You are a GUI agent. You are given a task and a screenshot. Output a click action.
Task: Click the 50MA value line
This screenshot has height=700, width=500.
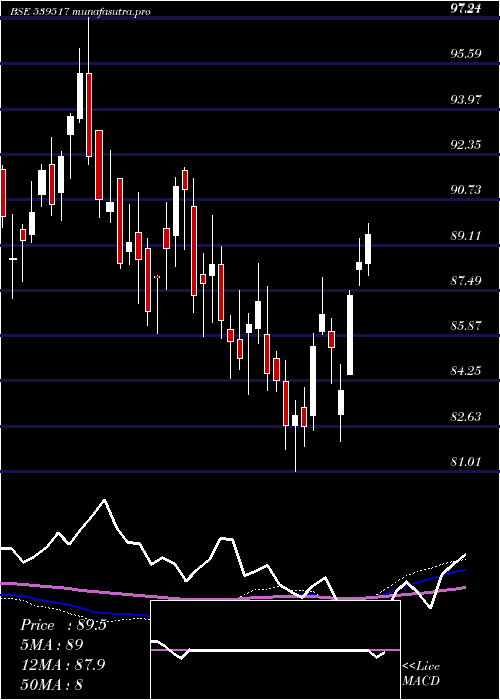click(52, 684)
